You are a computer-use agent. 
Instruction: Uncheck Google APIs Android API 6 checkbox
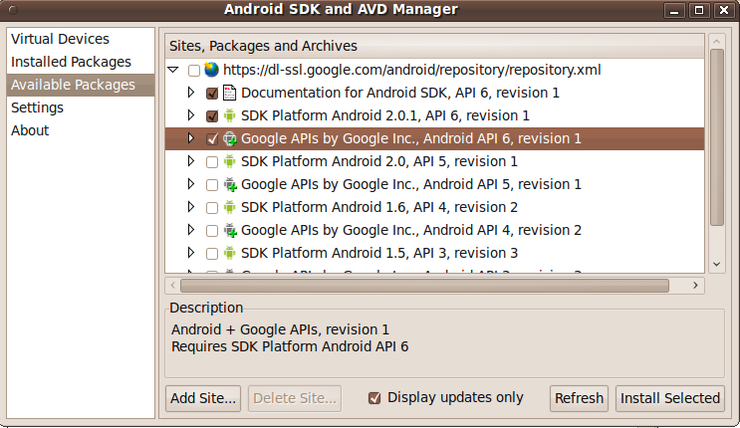click(212, 139)
